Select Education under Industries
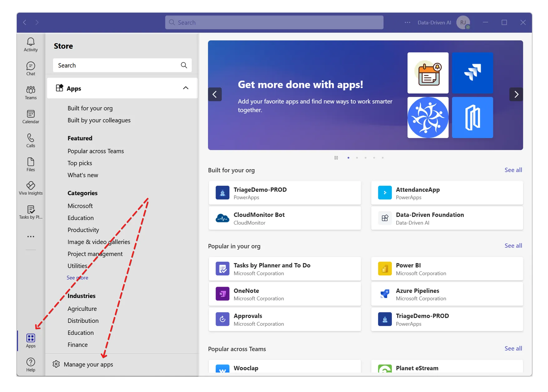548x392 pixels. (81, 333)
